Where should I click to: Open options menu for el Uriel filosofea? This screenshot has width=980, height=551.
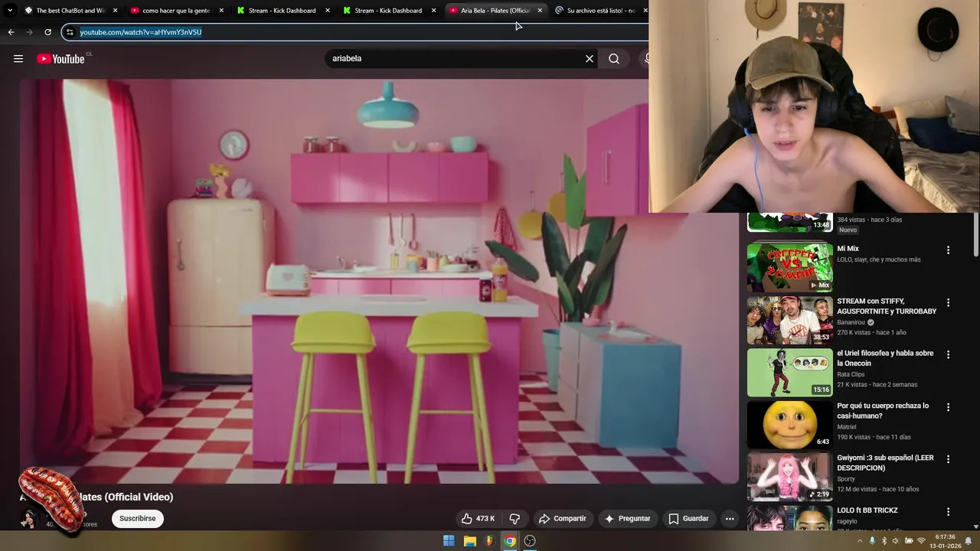coord(948,354)
